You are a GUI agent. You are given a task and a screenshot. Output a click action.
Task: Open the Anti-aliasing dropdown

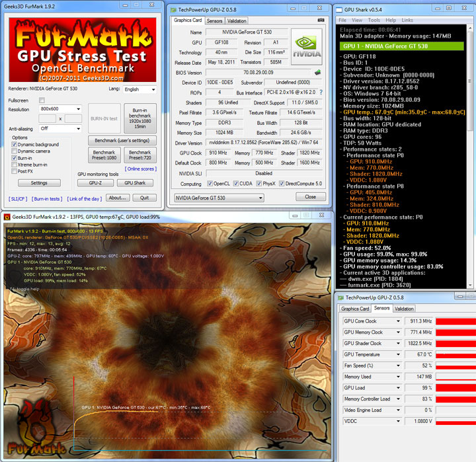coord(60,129)
